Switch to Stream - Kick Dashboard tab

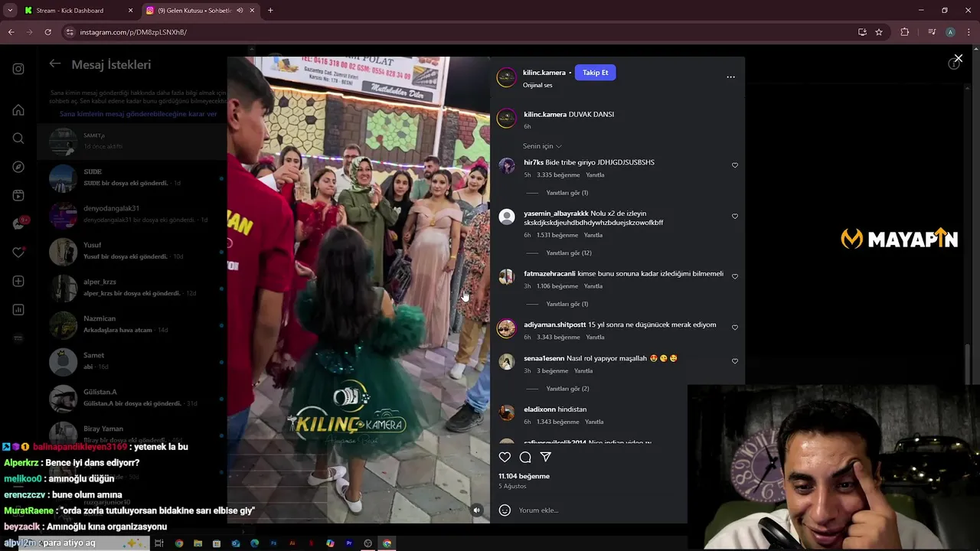tap(77, 11)
